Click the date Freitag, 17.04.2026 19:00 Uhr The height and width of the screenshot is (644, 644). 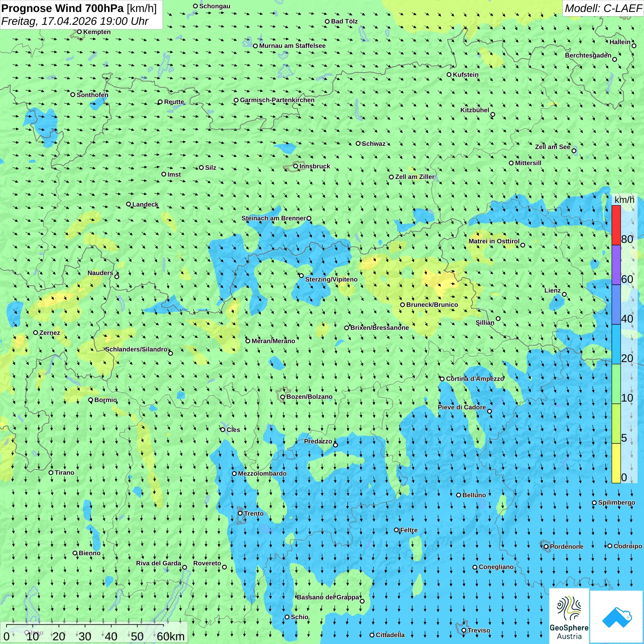(75, 21)
